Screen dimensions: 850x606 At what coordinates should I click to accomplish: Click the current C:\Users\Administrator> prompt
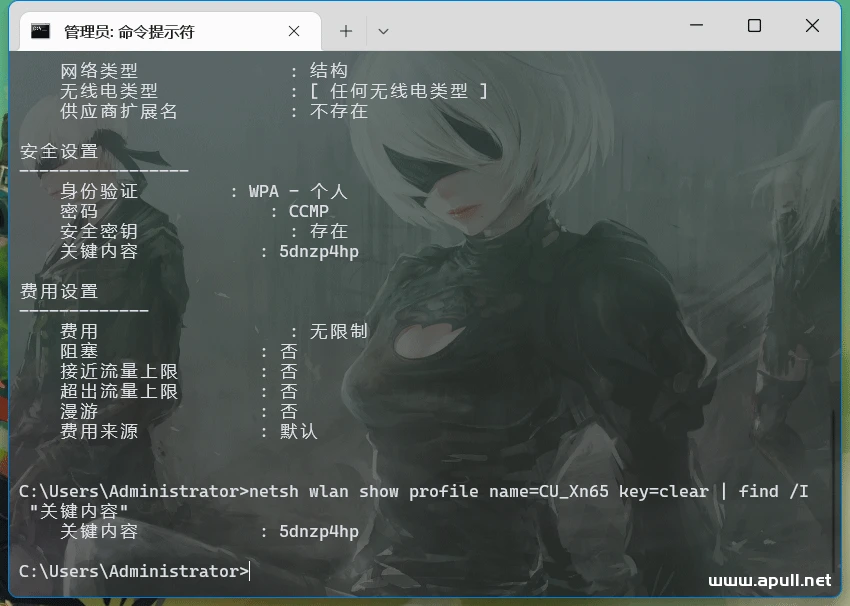(134, 571)
